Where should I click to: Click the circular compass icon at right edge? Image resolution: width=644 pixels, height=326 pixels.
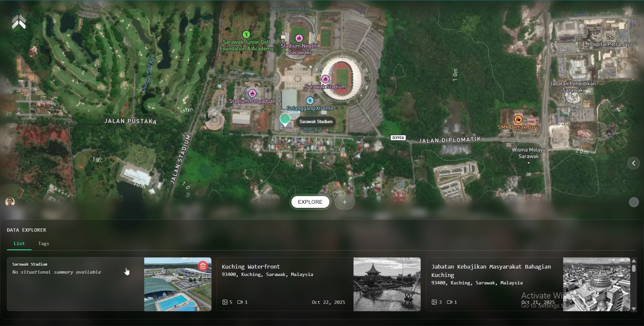pos(634,202)
